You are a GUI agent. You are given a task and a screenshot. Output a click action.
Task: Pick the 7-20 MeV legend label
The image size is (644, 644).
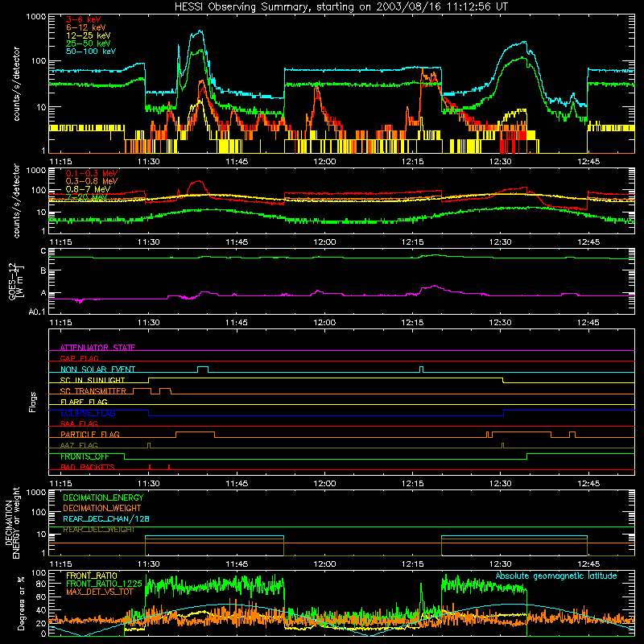87,197
